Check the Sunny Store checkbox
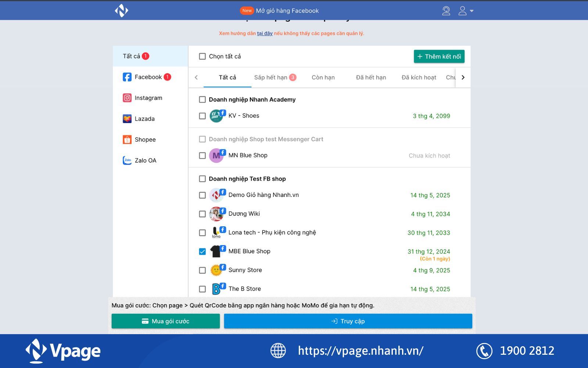The height and width of the screenshot is (368, 588). (x=202, y=270)
